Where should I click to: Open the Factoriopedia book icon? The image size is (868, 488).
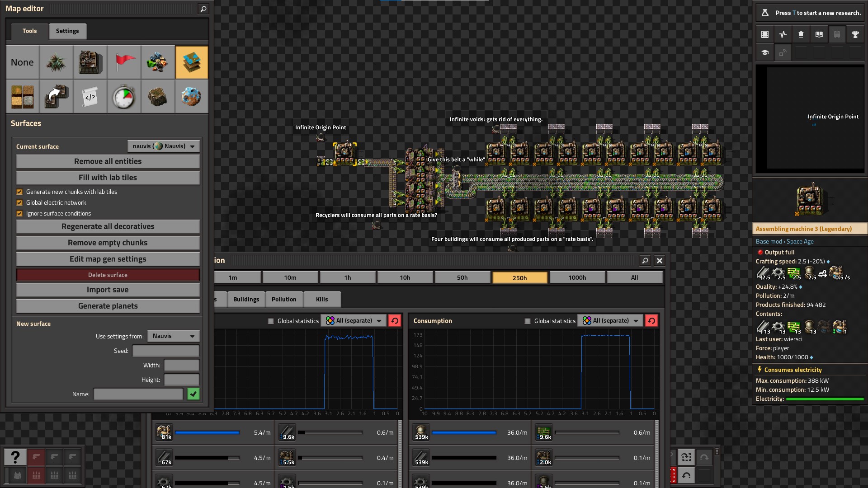coord(819,34)
